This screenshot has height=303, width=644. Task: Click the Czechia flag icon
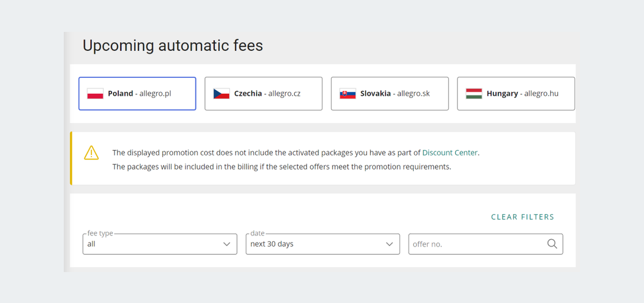[x=221, y=93]
